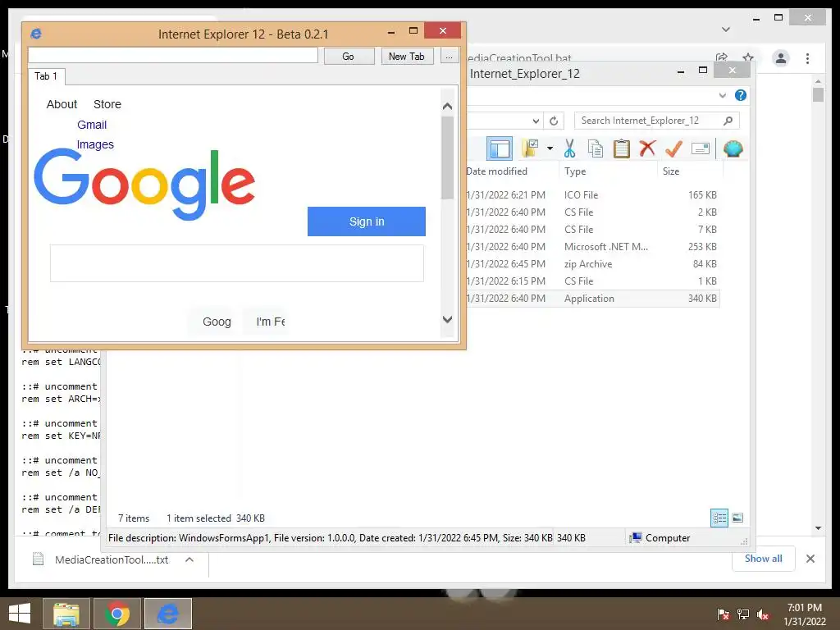The image size is (840, 630).
Task: Open Chrome tab search chevron
Action: point(726,30)
